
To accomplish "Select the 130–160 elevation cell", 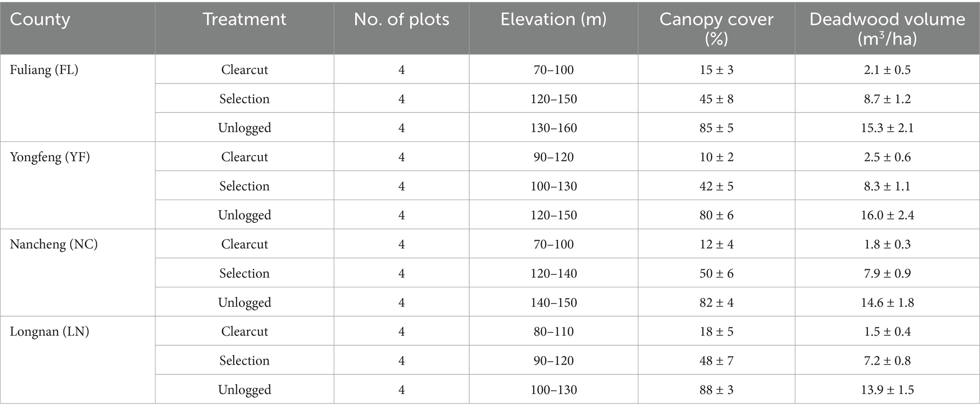I will point(554,128).
